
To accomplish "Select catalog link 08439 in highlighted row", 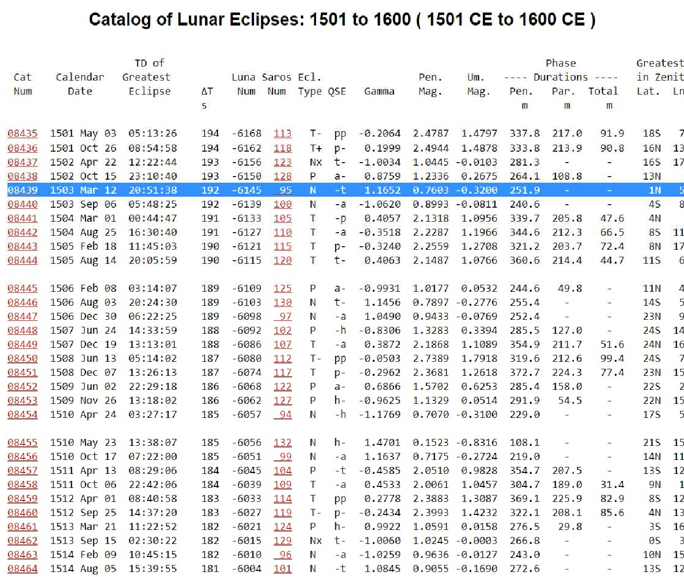I will 22,190.
